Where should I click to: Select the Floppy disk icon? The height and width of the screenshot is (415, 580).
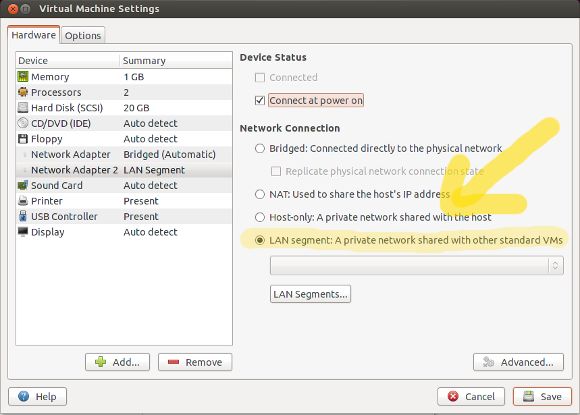pos(23,139)
